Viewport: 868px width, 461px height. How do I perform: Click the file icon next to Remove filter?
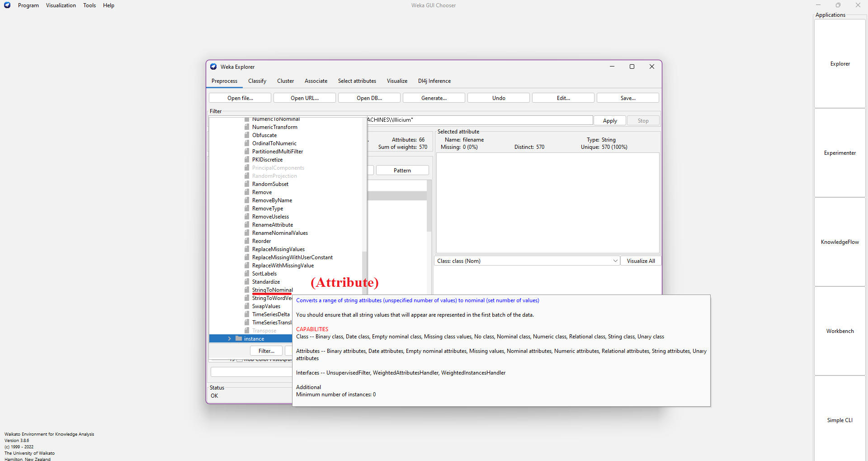[x=247, y=192]
